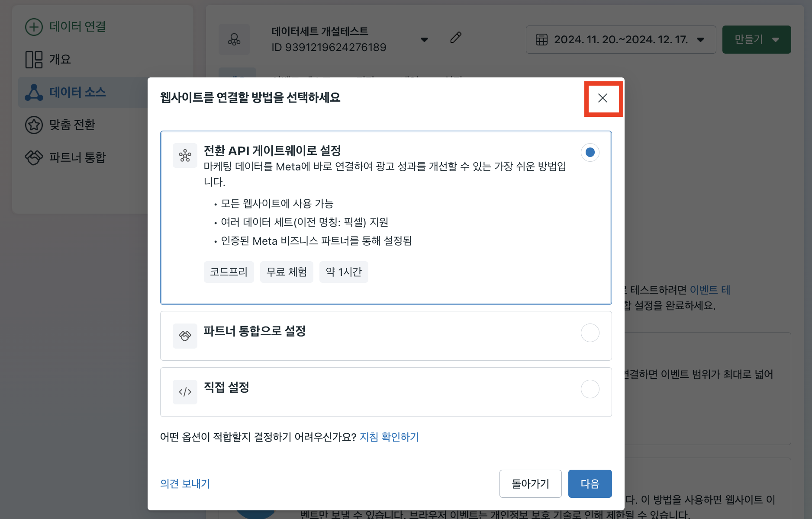Click the dialog heading 웹사이트를 연결할 방법을 선택하세요

[x=250, y=98]
